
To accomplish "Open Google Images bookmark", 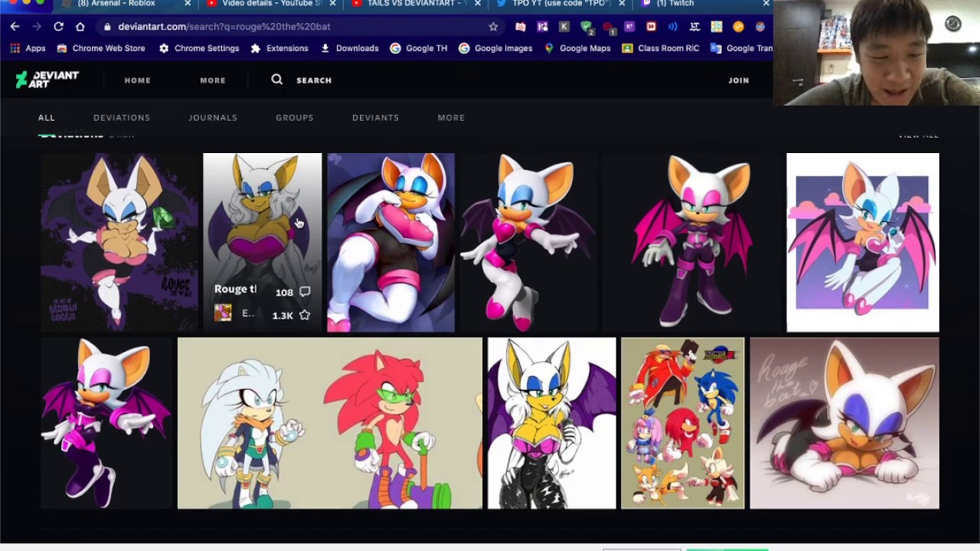I will (x=496, y=48).
